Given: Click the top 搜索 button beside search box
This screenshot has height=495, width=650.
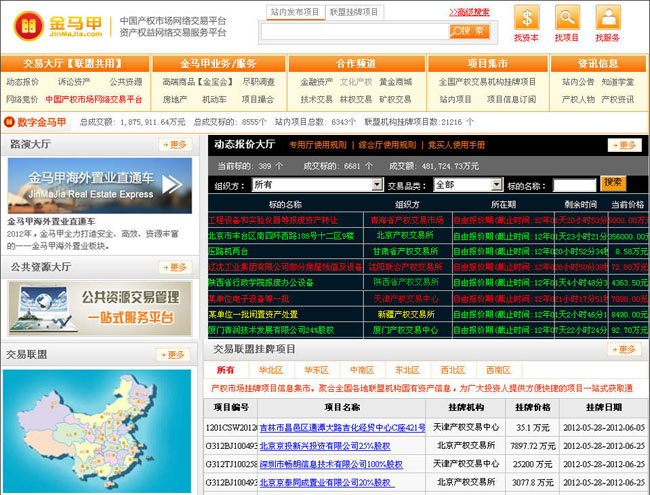Looking at the screenshot, I should (469, 31).
